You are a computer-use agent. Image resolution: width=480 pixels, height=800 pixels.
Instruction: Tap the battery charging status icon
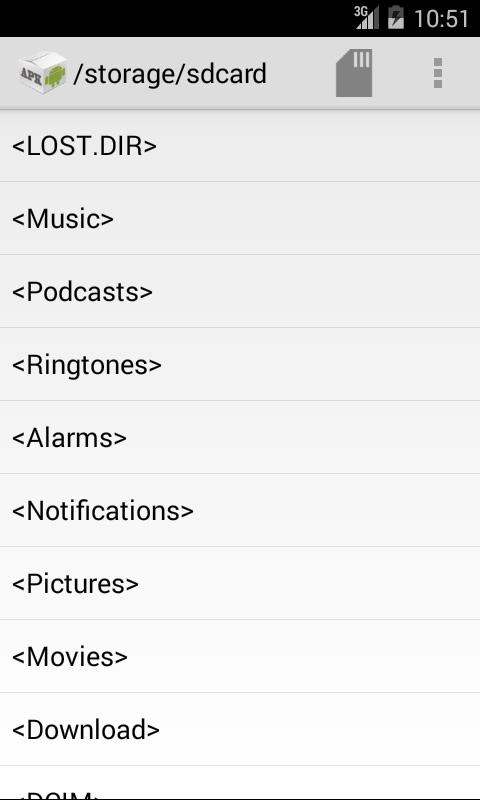click(x=396, y=18)
